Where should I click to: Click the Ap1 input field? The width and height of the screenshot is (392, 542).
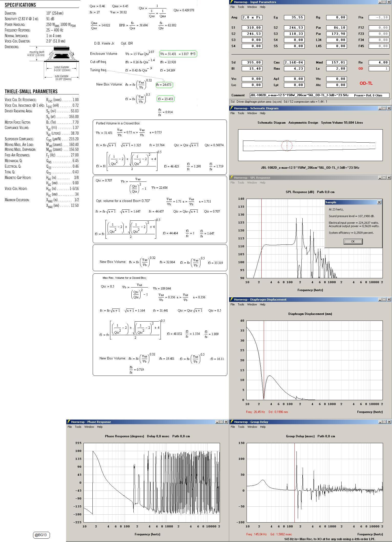pos(294,79)
